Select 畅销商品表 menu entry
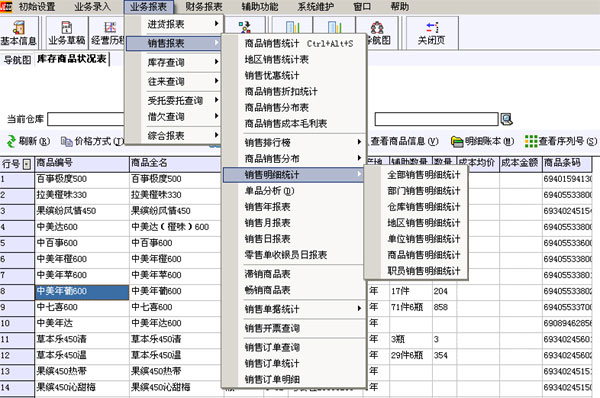Screen dimensions: 600x398 [x=293, y=290]
